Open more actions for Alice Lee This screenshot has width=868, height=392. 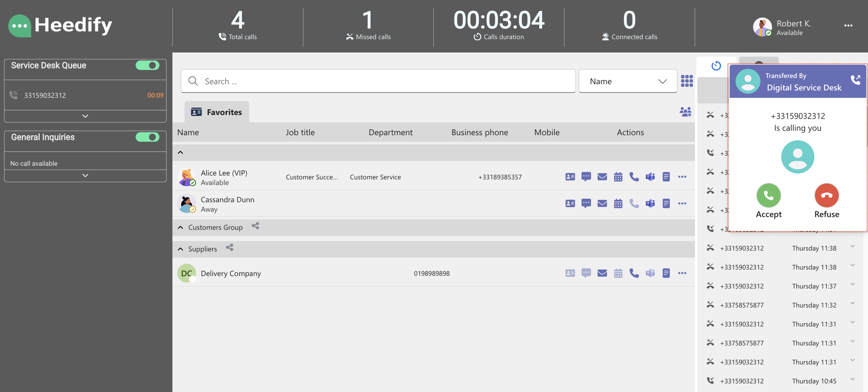click(x=682, y=177)
